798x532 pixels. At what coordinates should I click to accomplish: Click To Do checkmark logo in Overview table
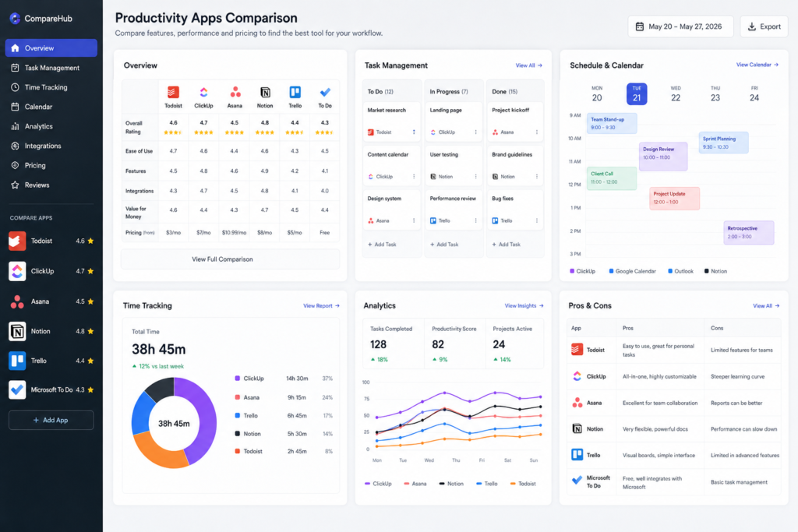pos(325,92)
